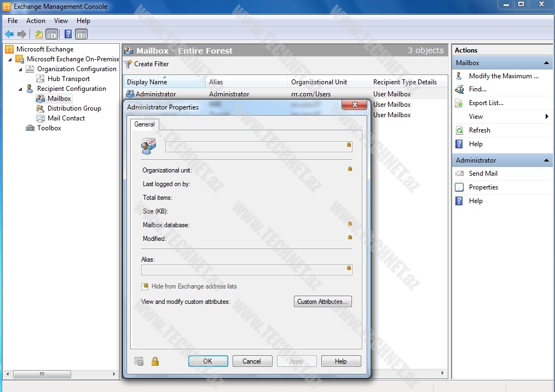Viewport: 555px width, 392px height.
Task: Click the Send Mail action icon
Action: tap(460, 174)
